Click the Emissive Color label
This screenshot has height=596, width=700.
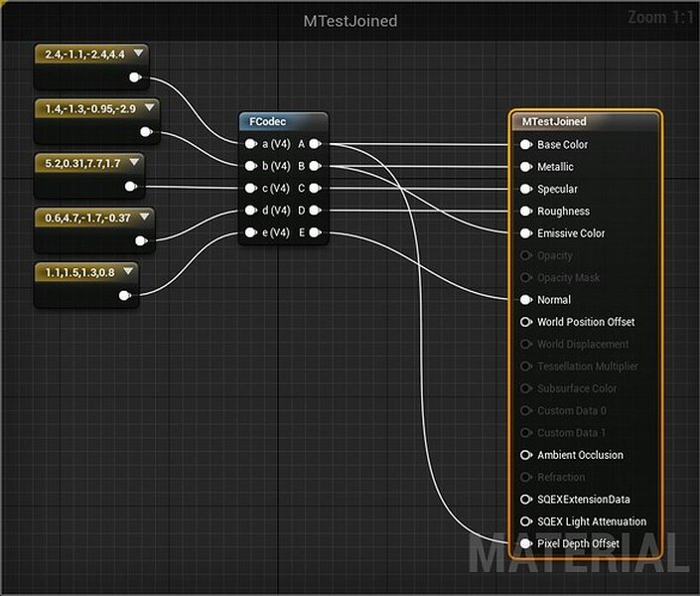tap(571, 233)
